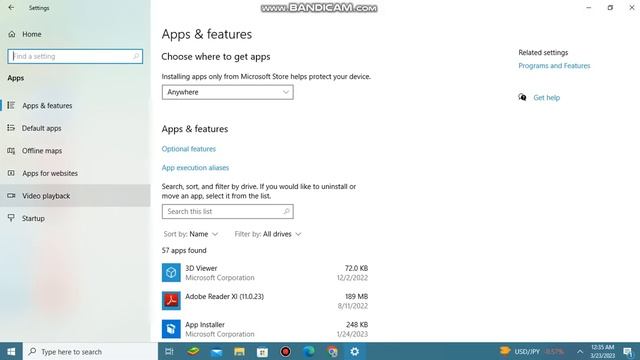
Task: Click the back arrow in Settings
Action: [x=11, y=8]
